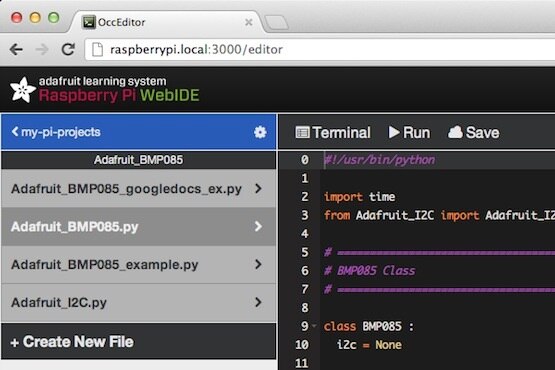The height and width of the screenshot is (370, 555).
Task: Open Adafruit_BMP085_example.py file
Action: click(138, 264)
